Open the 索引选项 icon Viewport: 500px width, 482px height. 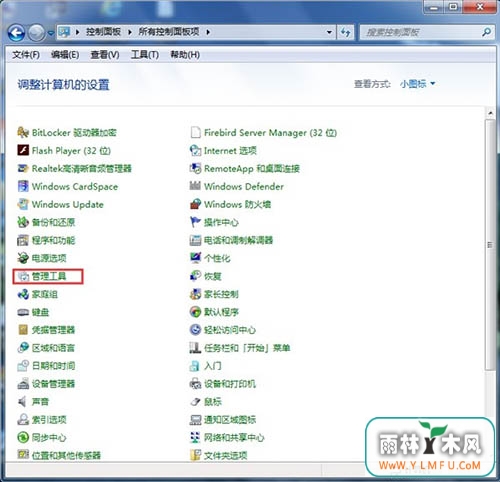click(23, 420)
